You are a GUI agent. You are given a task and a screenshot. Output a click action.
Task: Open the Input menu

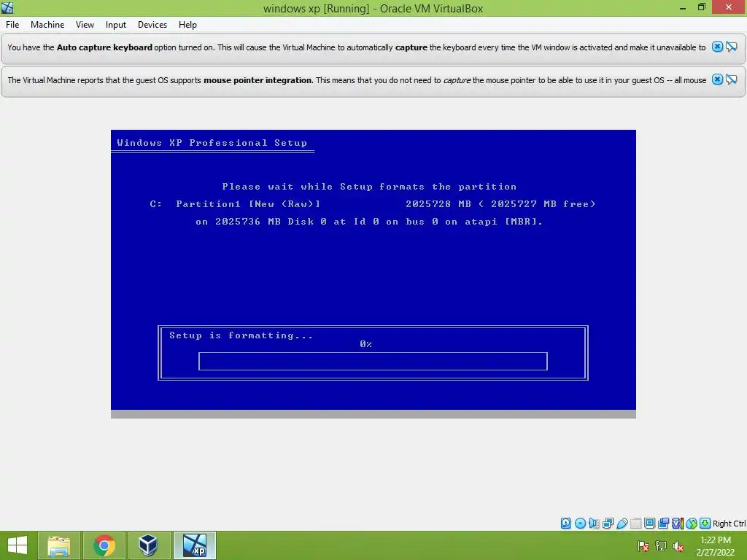coord(116,25)
